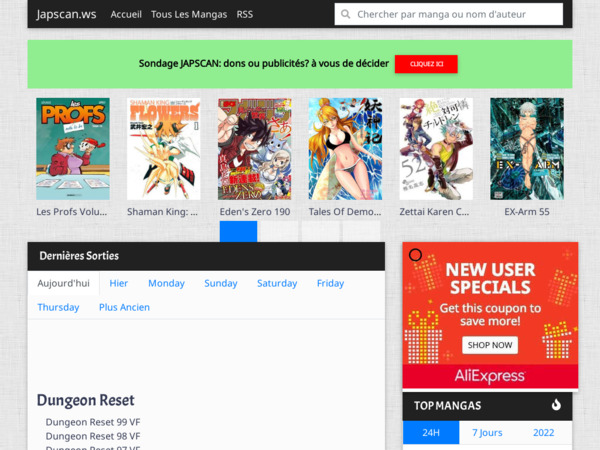600x450 pixels.
Task: Switch to the Aujourd'hui tab
Action: (x=64, y=283)
